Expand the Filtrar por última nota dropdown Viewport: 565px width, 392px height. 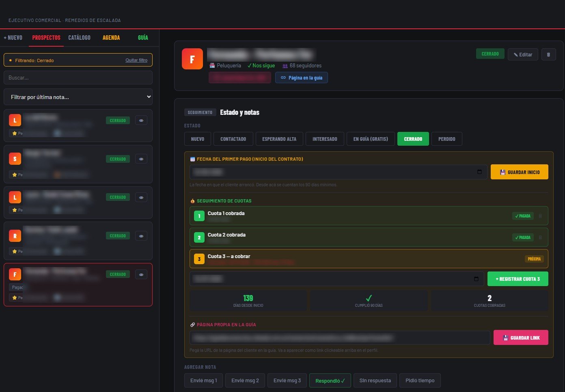tap(78, 97)
